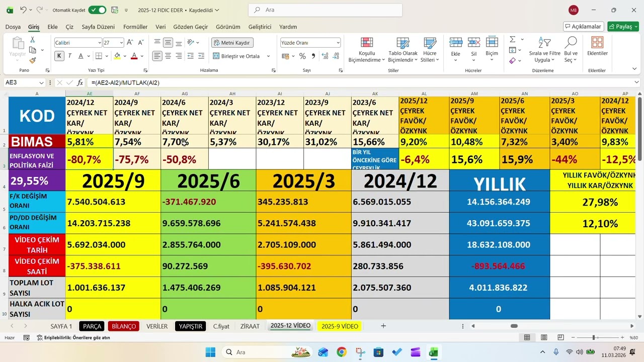Align text to top of cell

[157, 43]
